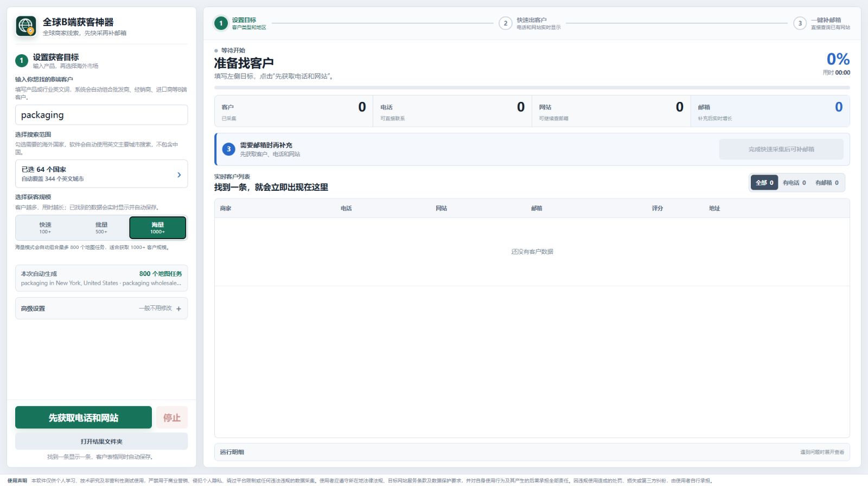Click the 商家 column header
Image resolution: width=868 pixels, height=488 pixels.
(226, 208)
